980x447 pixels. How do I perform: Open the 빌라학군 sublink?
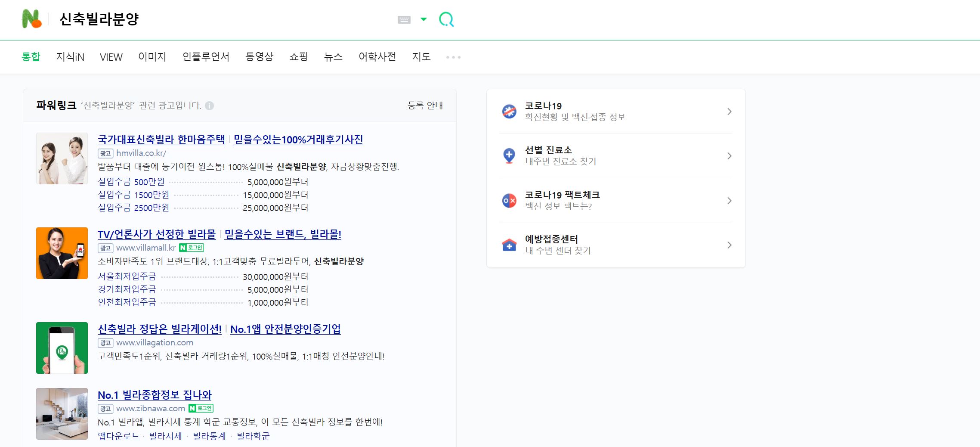(x=253, y=436)
